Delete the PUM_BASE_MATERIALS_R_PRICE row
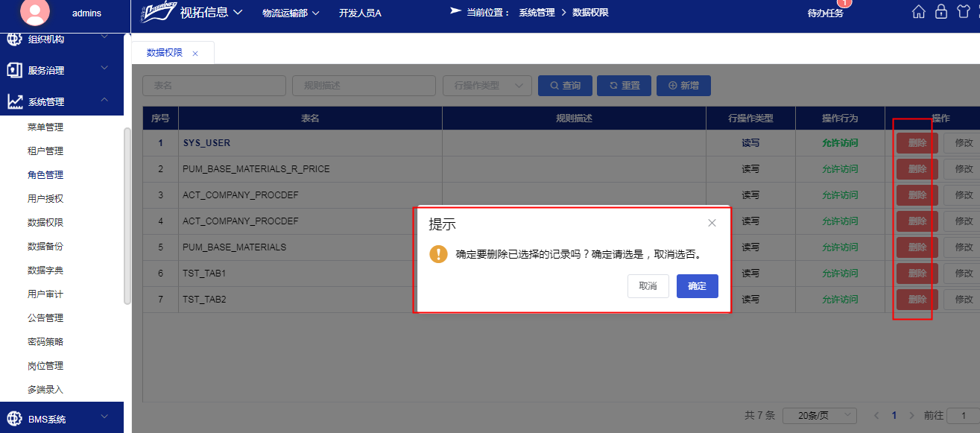The height and width of the screenshot is (433, 980). [917, 169]
